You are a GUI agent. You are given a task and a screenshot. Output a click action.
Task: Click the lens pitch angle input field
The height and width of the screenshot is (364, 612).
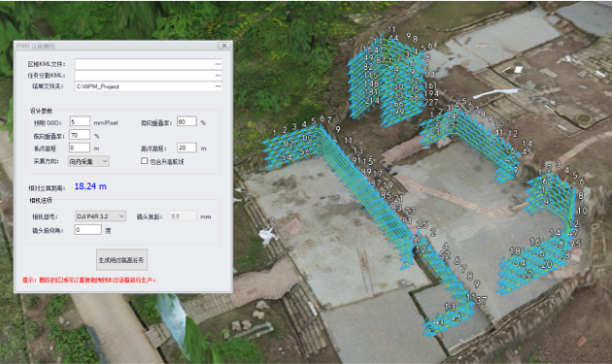87,229
